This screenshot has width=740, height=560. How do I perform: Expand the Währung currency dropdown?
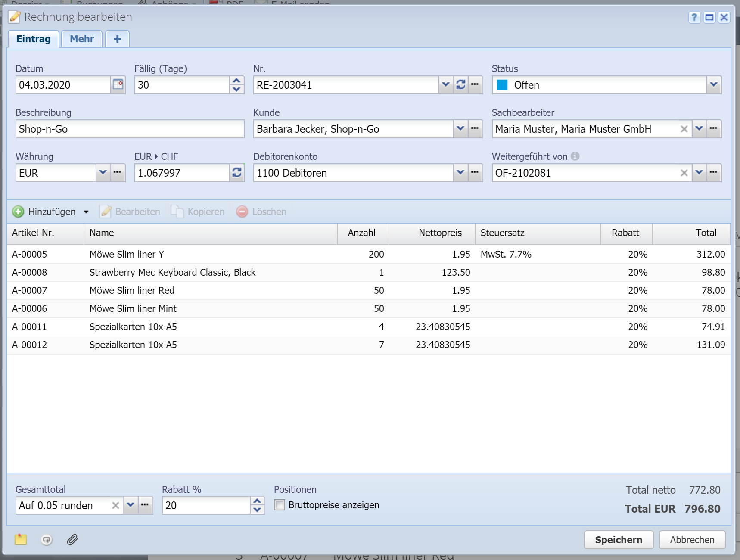point(103,173)
